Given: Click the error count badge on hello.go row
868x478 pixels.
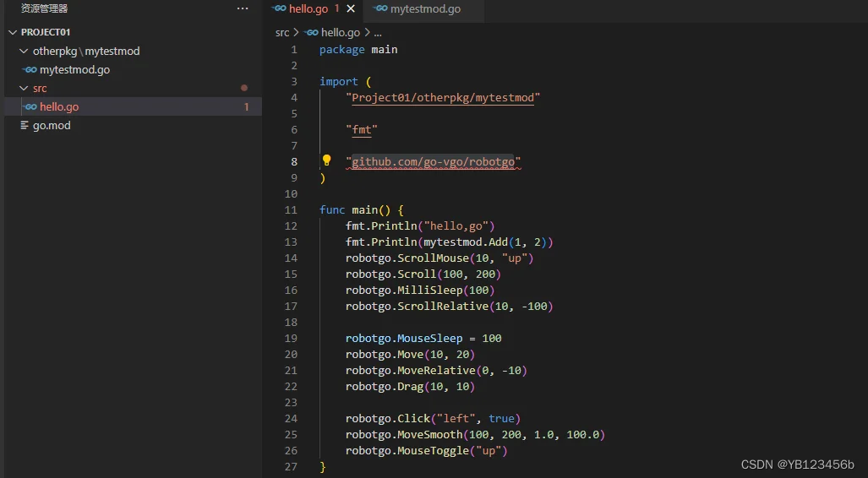Looking at the screenshot, I should (246, 106).
